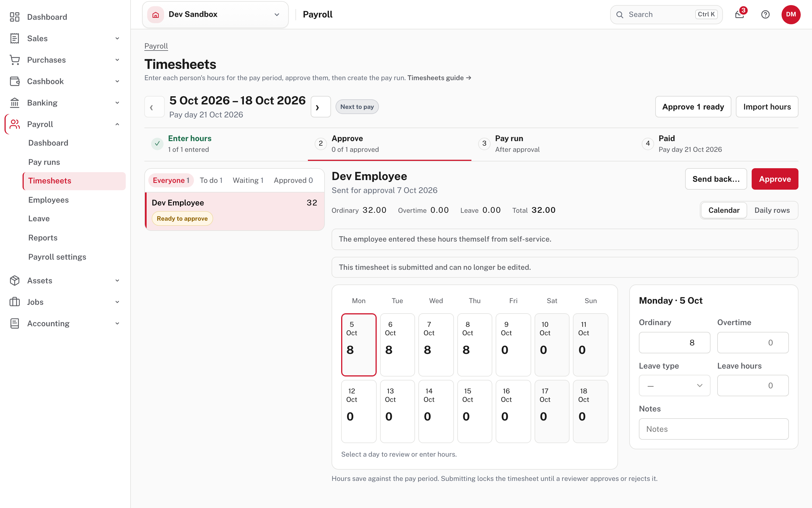Click the red Approve button
This screenshot has height=508, width=812.
775,179
